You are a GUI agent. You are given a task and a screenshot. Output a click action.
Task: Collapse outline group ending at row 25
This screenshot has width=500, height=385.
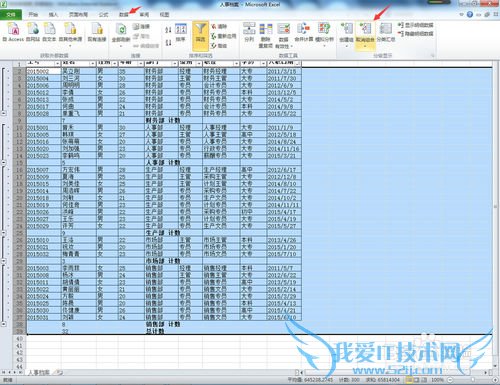(x=4, y=233)
